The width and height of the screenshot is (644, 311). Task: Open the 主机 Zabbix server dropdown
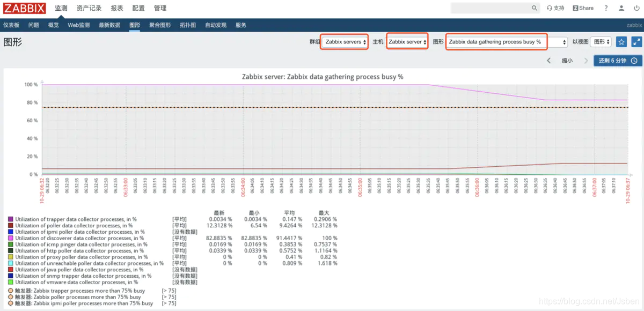407,42
